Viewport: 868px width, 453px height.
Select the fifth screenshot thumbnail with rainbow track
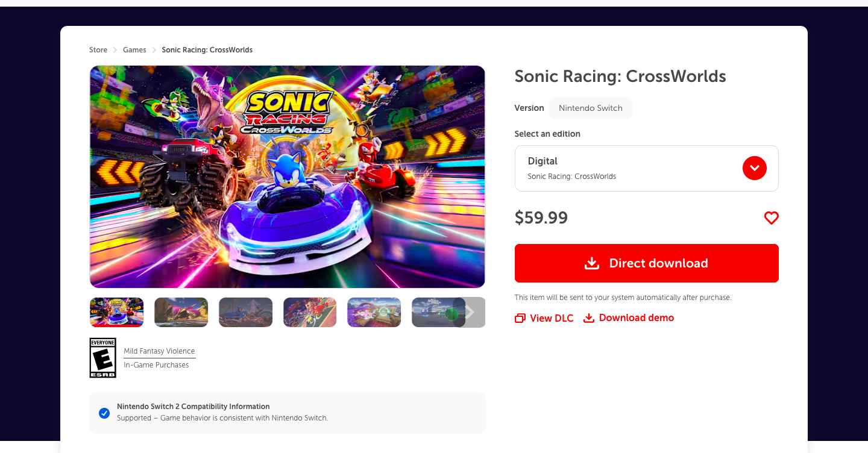click(374, 312)
